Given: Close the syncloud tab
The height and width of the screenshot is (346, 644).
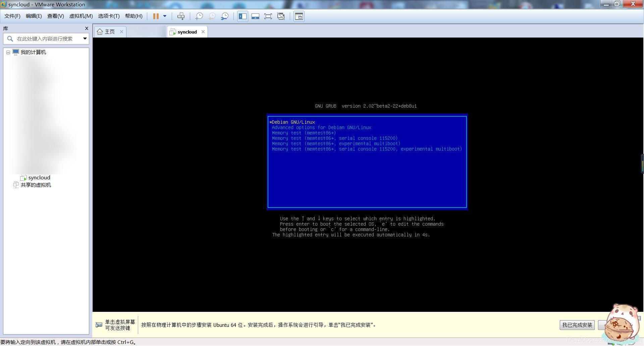Looking at the screenshot, I should (203, 32).
